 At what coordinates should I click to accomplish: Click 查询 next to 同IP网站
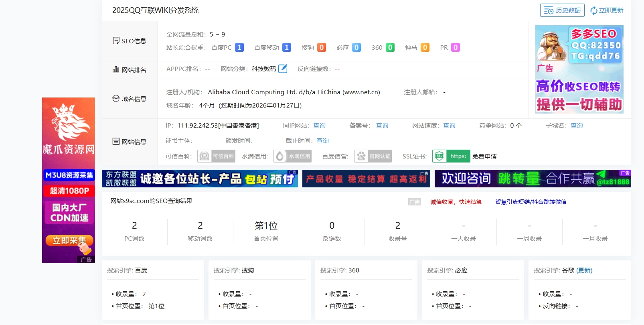tap(320, 126)
